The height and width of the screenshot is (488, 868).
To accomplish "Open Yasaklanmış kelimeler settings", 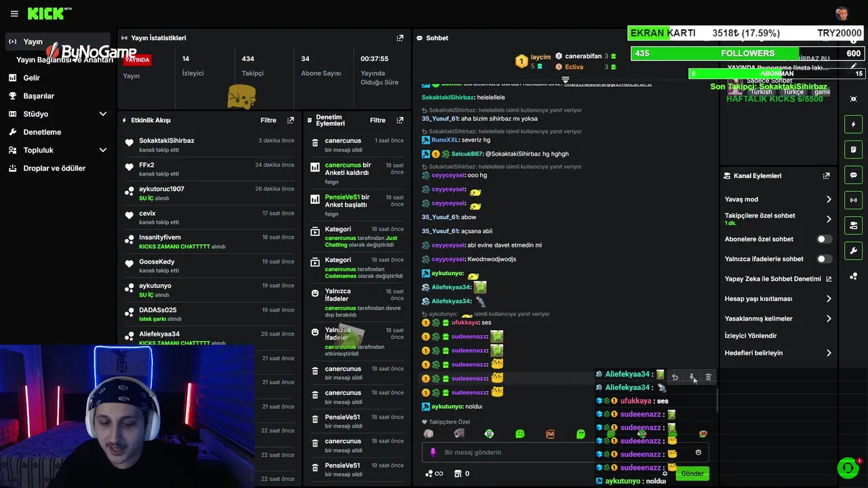I will (x=778, y=319).
